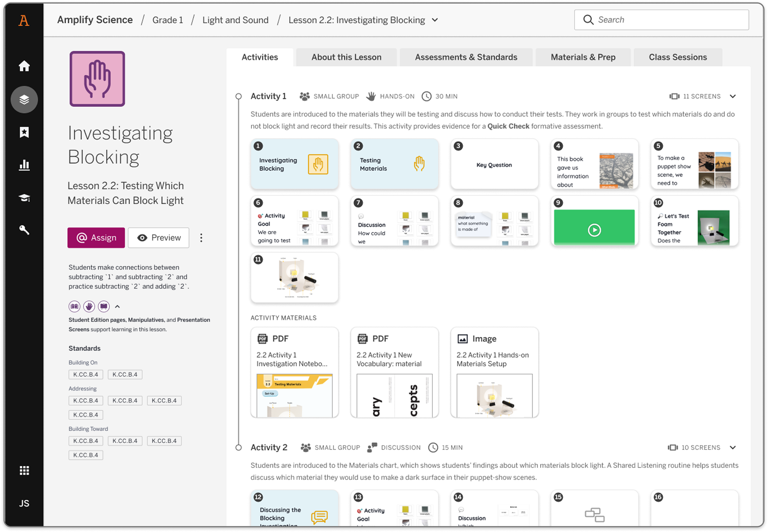Click the Activity 1 heading
The image size is (768, 532).
pyautogui.click(x=268, y=96)
